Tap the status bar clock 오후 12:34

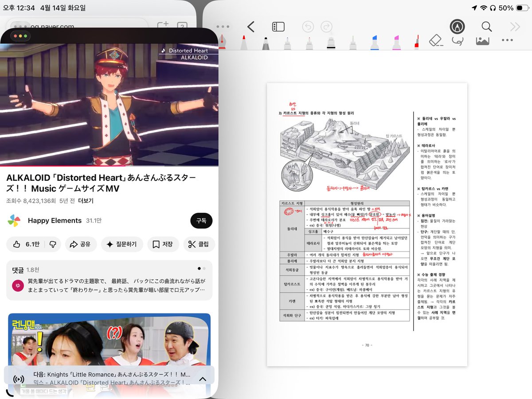click(18, 8)
